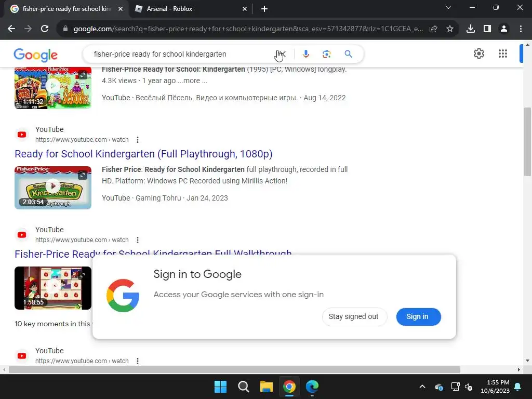Click the scroll down arrow of page
This screenshot has width=532, height=399.
528,361
